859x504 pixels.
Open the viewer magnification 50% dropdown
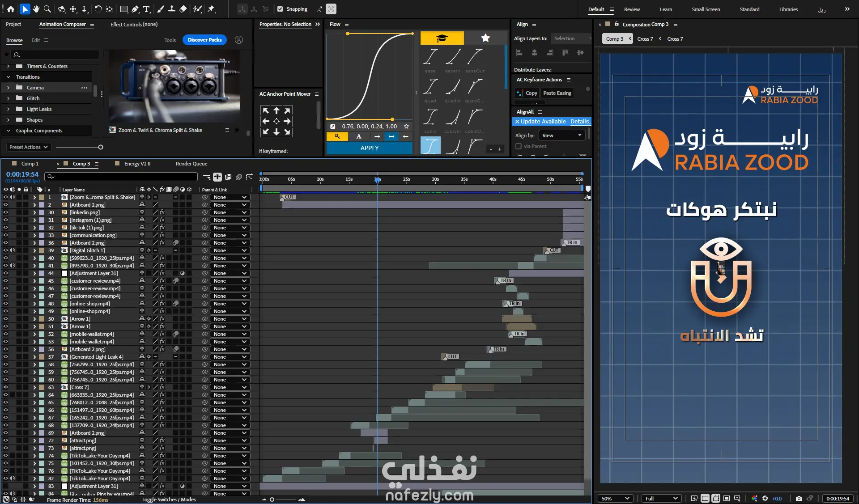pyautogui.click(x=615, y=498)
